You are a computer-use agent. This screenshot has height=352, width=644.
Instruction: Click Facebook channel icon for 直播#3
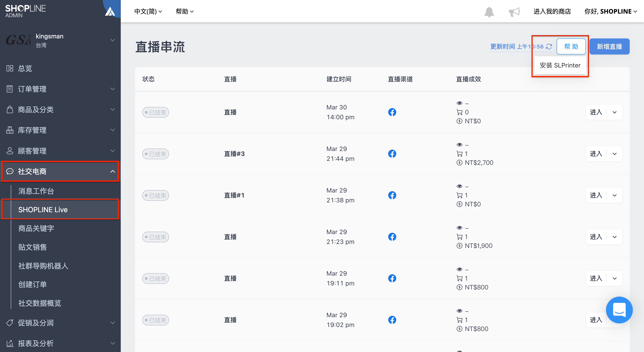tap(392, 153)
